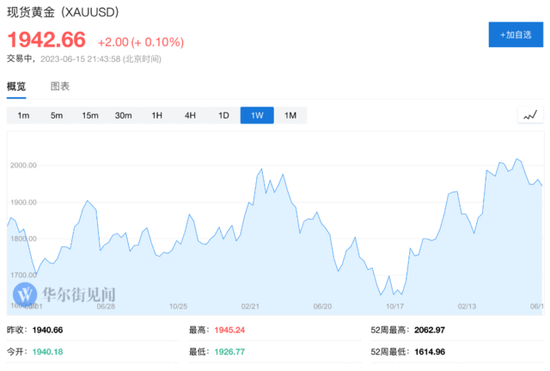This screenshot has height=371, width=550.
Task: Click the 10/17 date marker on chart
Action: [x=395, y=306]
